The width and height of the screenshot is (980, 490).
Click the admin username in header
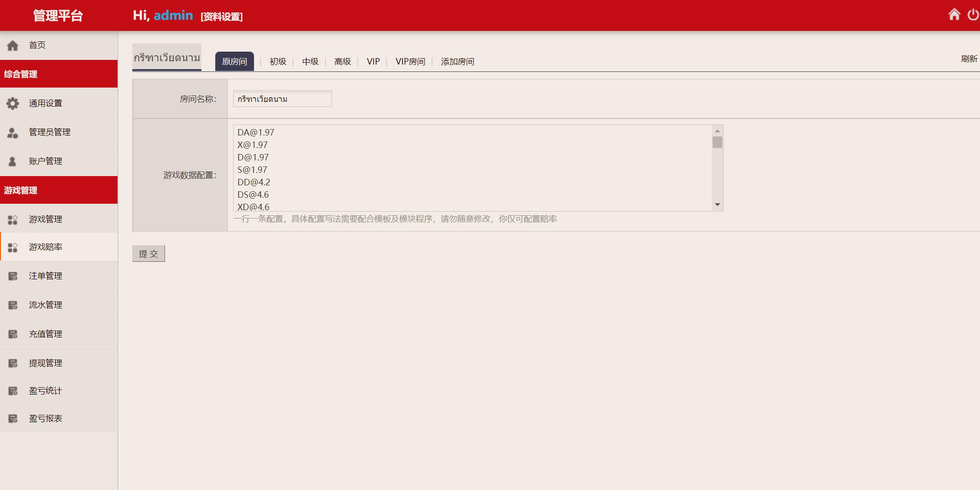[173, 15]
